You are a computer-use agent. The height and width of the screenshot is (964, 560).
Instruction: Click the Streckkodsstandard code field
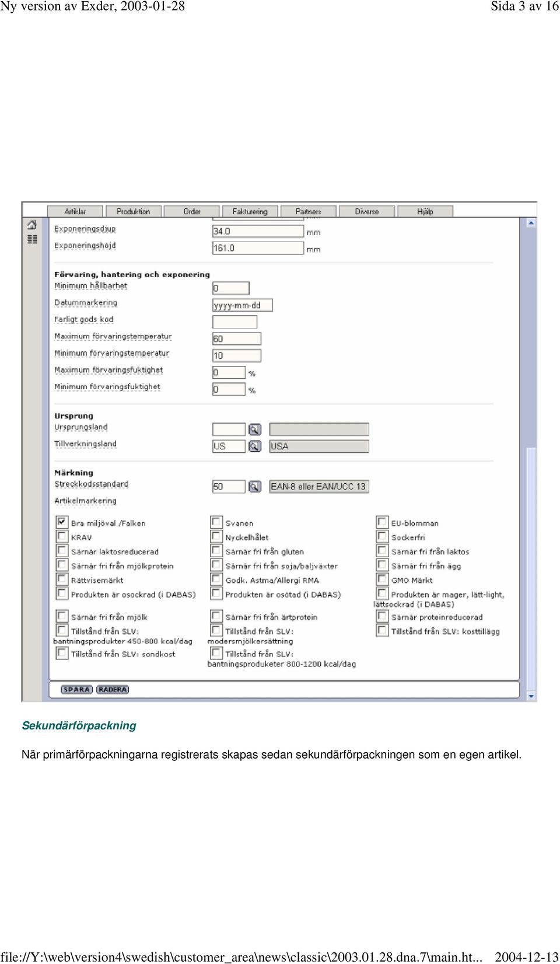click(x=229, y=487)
